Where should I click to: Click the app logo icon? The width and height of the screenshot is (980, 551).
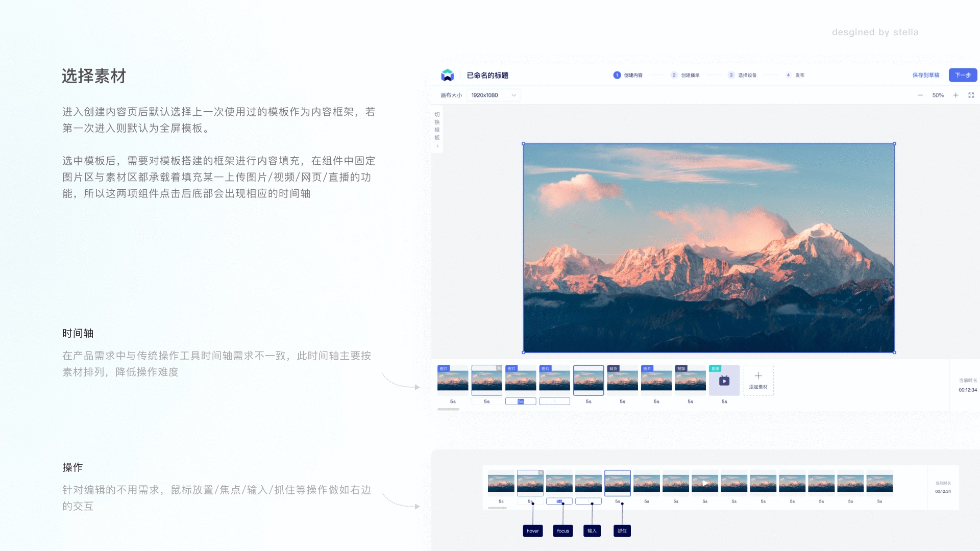[x=447, y=75]
